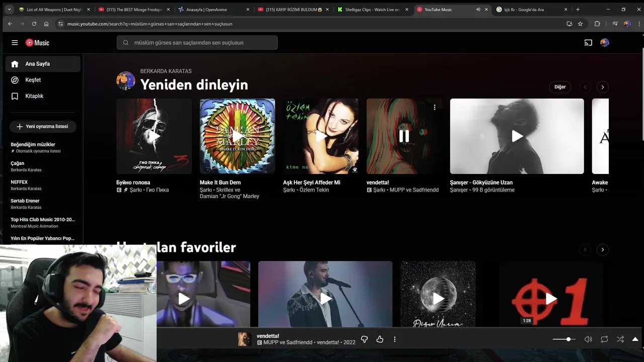Toggle shuffle in the player bar

point(620,339)
